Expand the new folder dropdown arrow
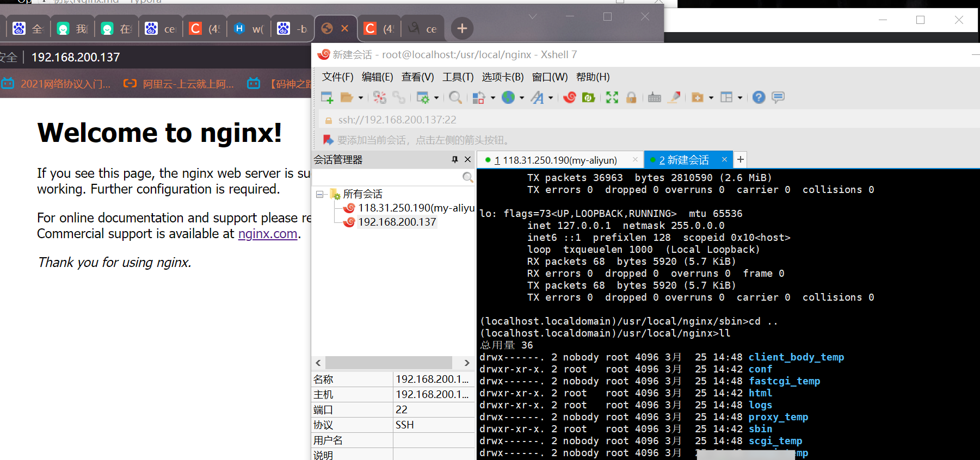The width and height of the screenshot is (980, 460). click(711, 98)
